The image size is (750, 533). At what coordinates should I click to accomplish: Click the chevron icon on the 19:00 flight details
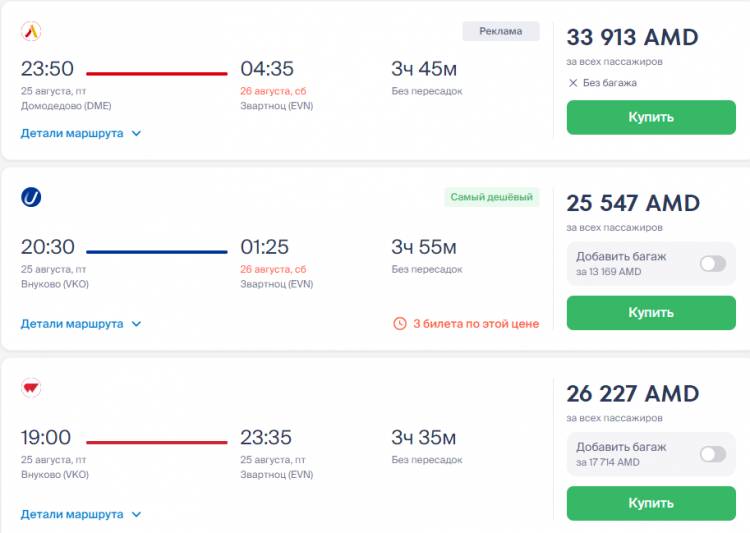(136, 514)
